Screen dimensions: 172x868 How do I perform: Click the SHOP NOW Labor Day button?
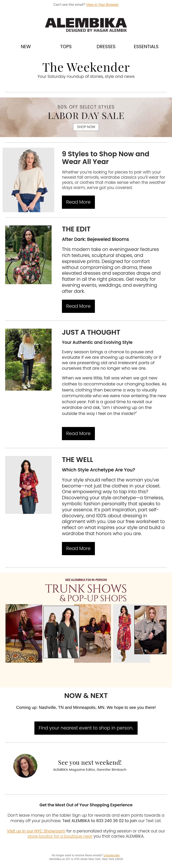86,127
